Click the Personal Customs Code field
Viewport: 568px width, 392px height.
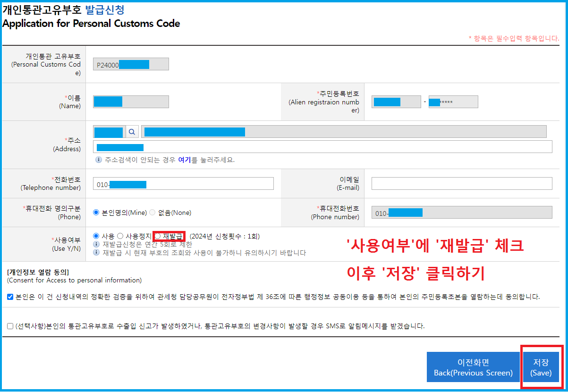130,64
